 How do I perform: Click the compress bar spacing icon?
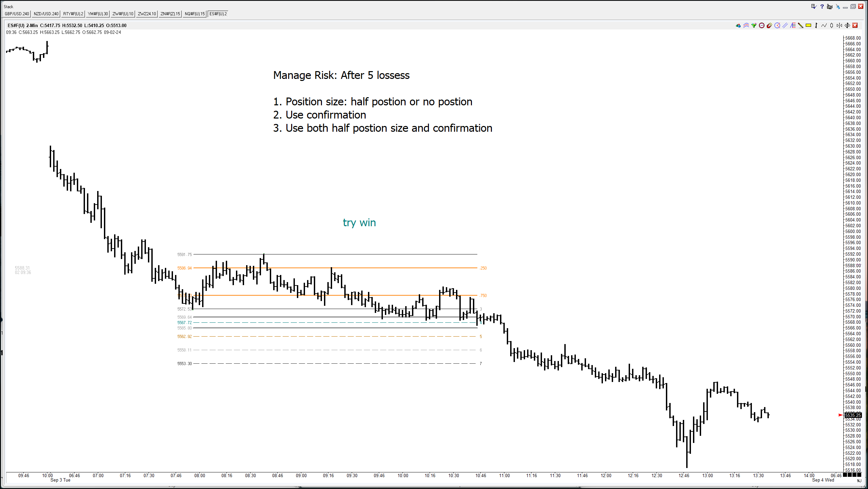click(x=840, y=25)
